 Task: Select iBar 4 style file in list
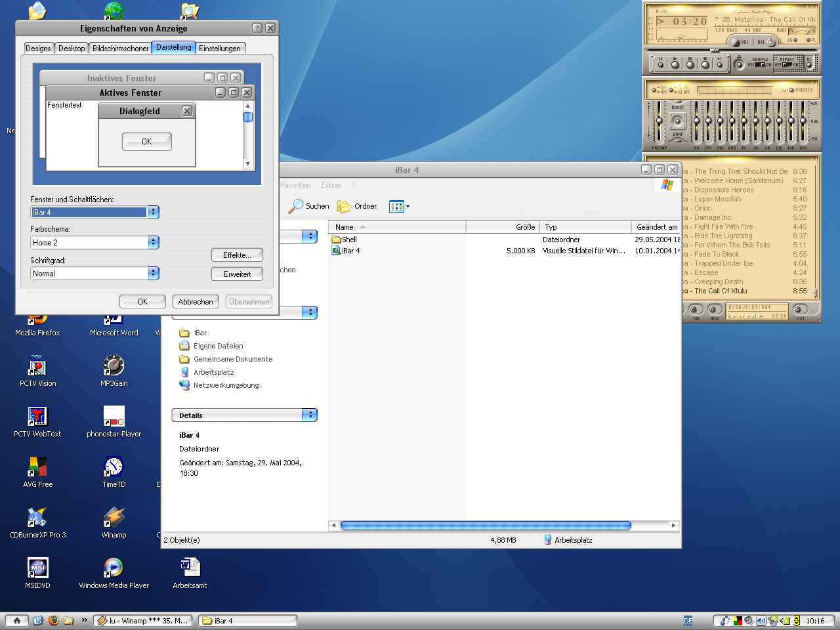coord(346,251)
